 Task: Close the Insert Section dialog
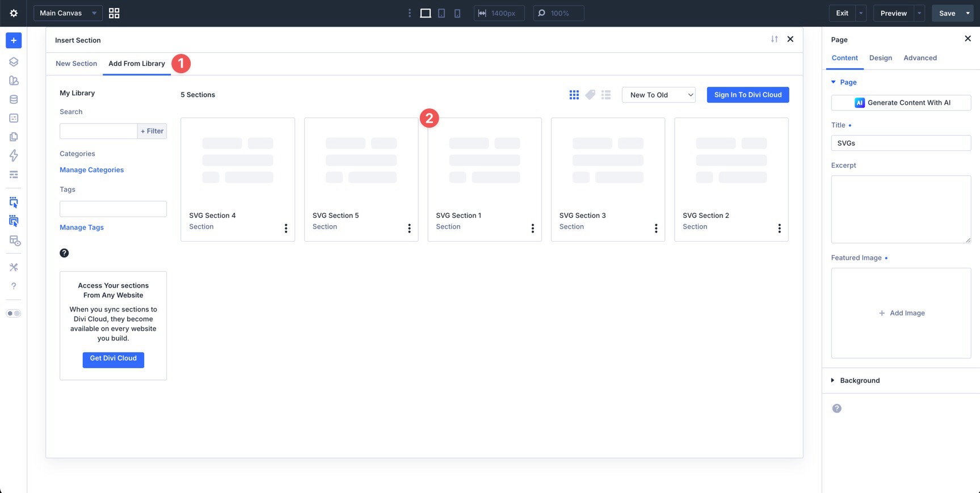(790, 39)
